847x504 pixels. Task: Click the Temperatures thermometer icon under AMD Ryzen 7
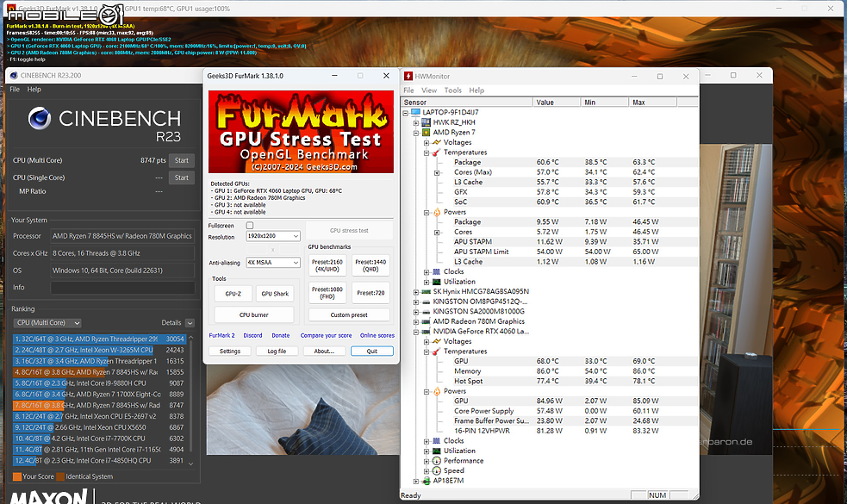[x=437, y=152]
